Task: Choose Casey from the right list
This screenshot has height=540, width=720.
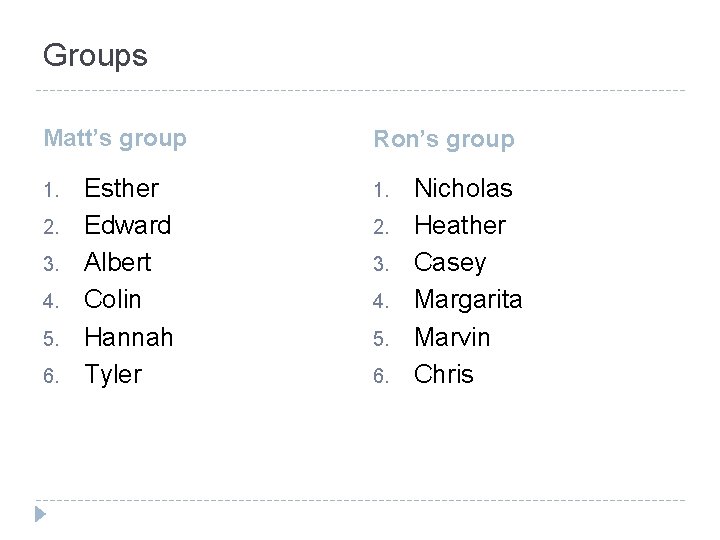Action: click(x=450, y=262)
